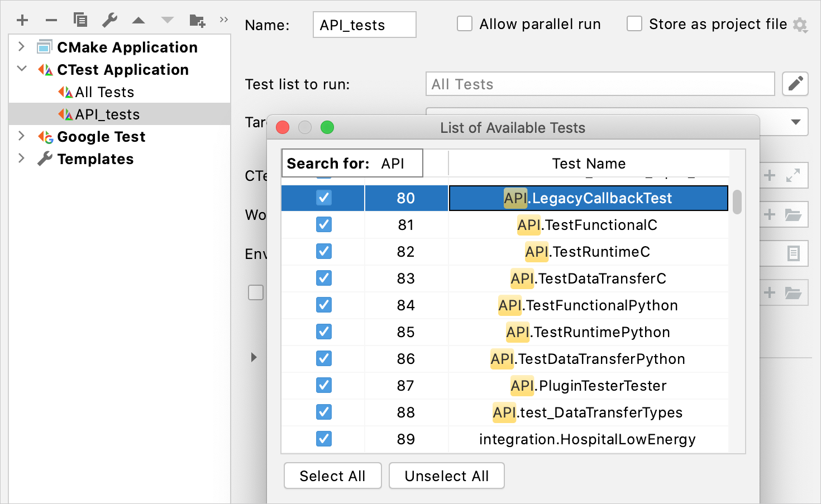Show more toolbar actions via chevron icon
821x504 pixels.
point(223,18)
